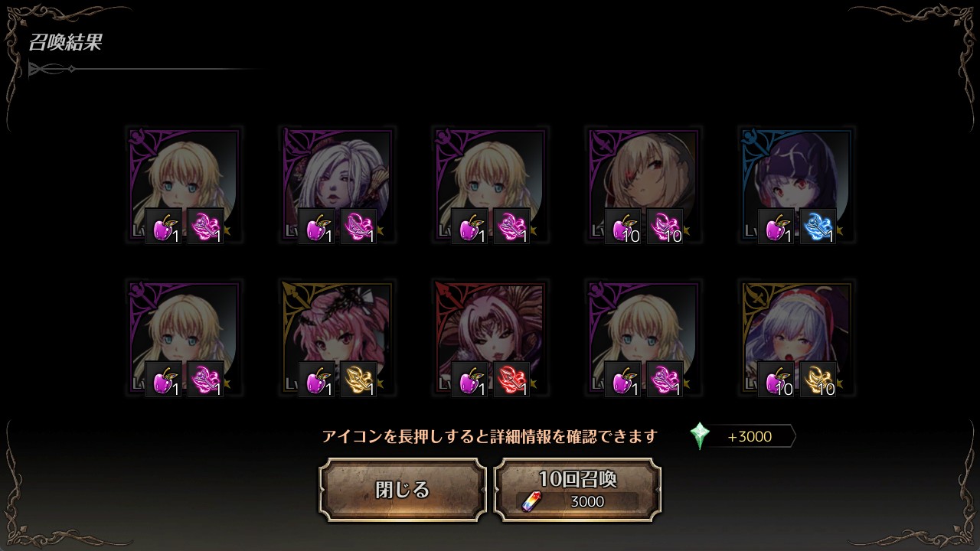Open the red-framed horned character portrait
980x551 pixels.
pos(490,338)
